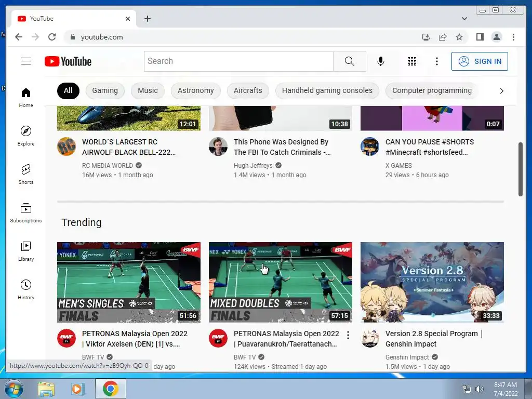The image size is (532, 399).
Task: Open PETRONAS Malaysia Open Viktor Axelsen title
Action: pos(135,339)
